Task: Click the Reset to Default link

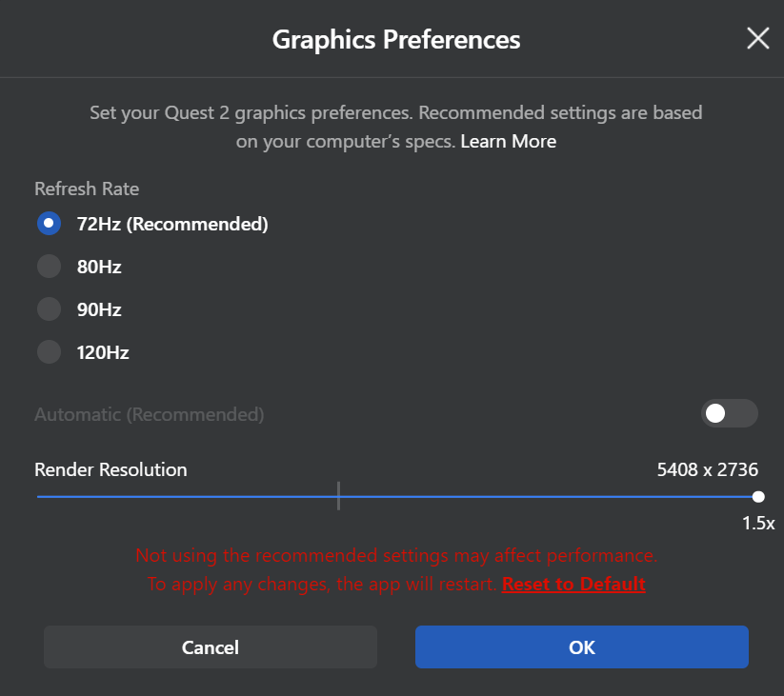Action: pyautogui.click(x=573, y=584)
